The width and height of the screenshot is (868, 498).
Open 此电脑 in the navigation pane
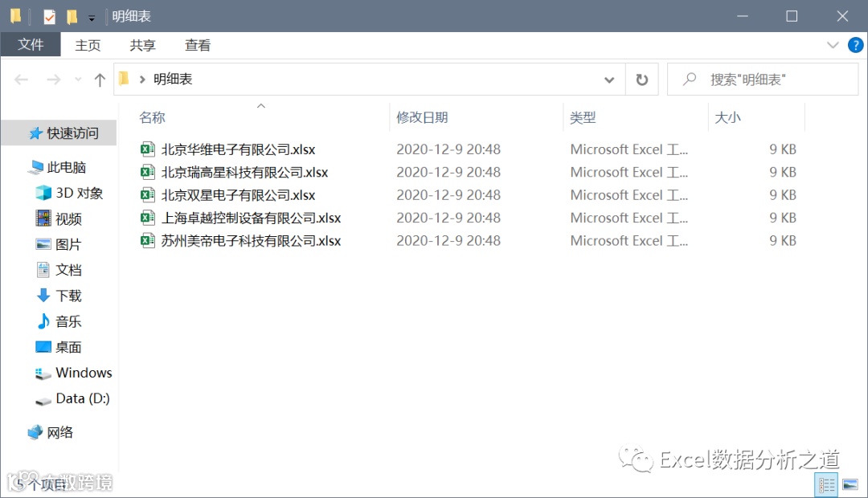pyautogui.click(x=67, y=167)
